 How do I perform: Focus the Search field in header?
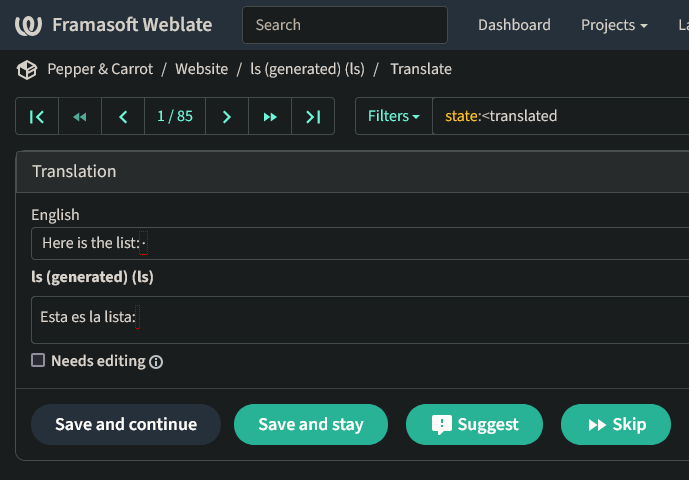344,25
